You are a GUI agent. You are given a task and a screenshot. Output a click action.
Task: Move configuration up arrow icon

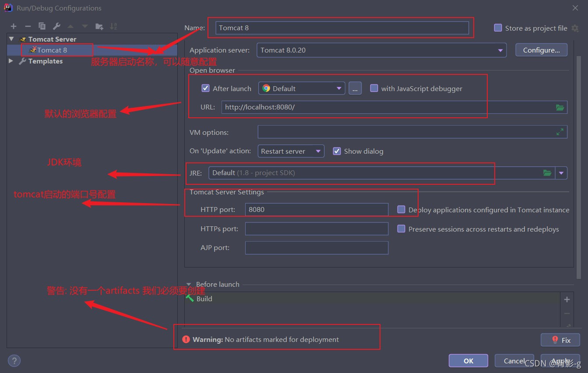70,26
